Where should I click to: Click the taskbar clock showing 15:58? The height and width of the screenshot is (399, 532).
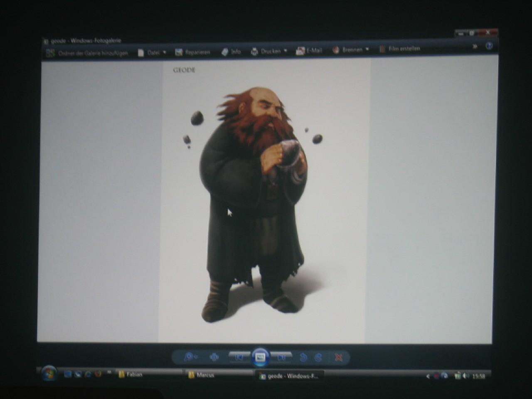[479, 376]
